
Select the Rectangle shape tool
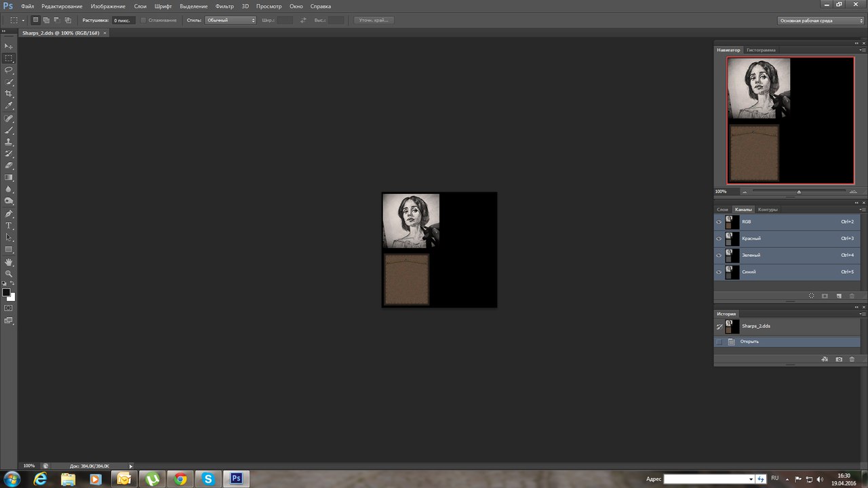click(x=9, y=249)
